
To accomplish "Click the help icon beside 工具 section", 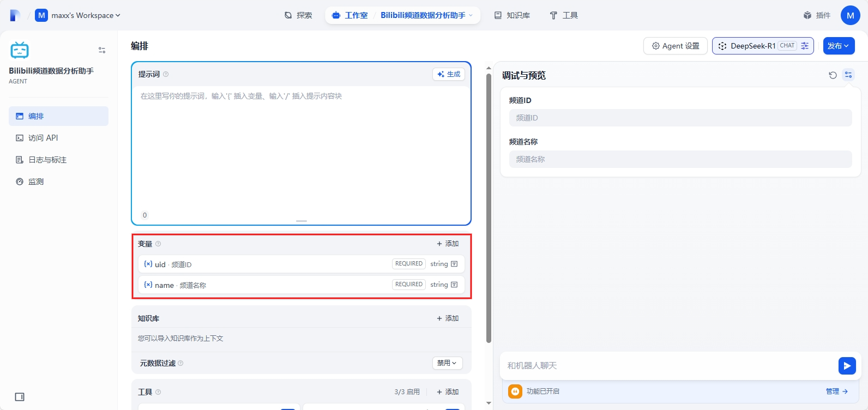I will (x=158, y=392).
